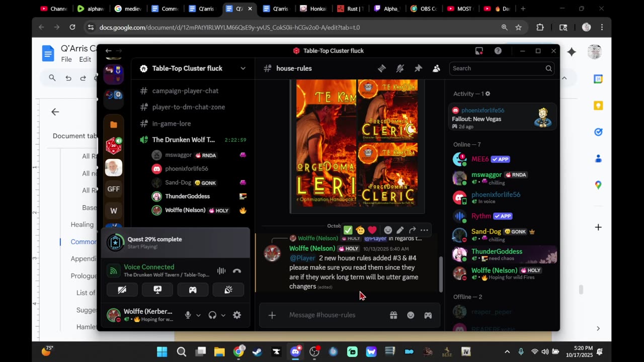This screenshot has width=644, height=362.
Task: Click Wolffe (Nelson) message author name
Action: (x=312, y=249)
